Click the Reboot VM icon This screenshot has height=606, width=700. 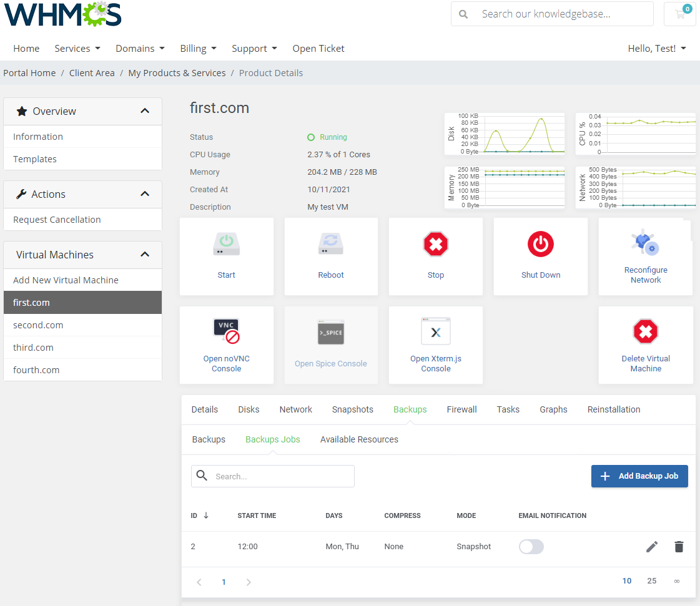click(x=331, y=244)
